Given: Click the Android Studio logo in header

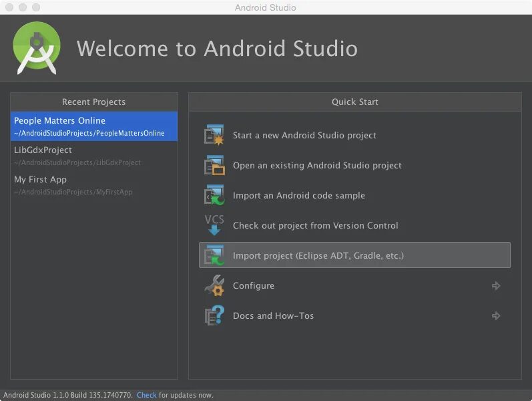Looking at the screenshot, I should point(37,48).
